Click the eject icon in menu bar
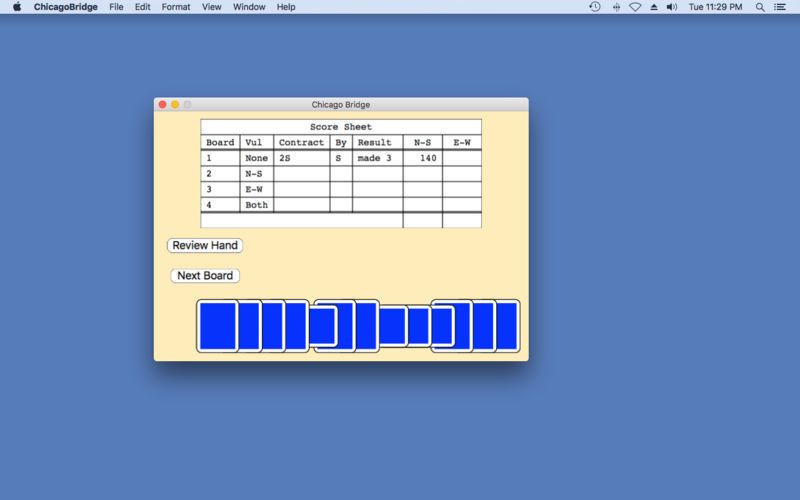 [x=654, y=7]
